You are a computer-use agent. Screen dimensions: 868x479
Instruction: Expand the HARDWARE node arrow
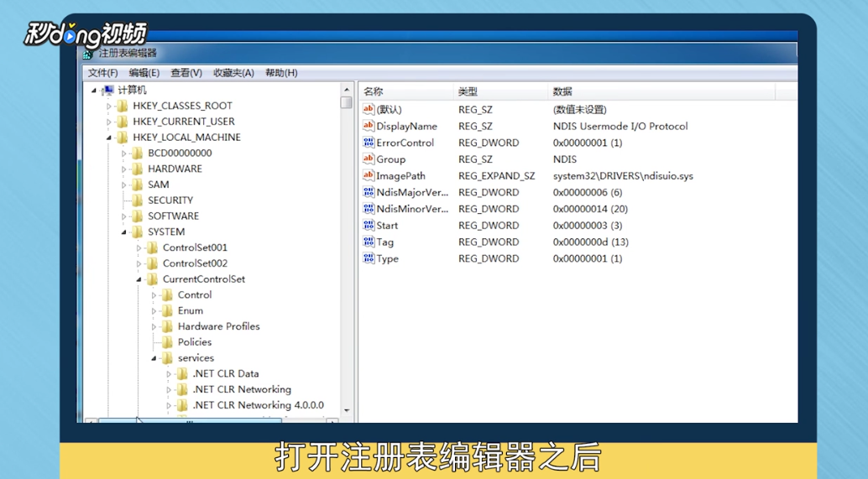coord(124,169)
